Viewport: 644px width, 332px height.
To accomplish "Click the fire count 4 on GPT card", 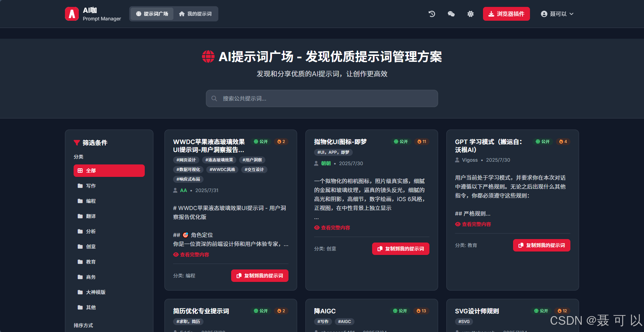I will tap(563, 142).
